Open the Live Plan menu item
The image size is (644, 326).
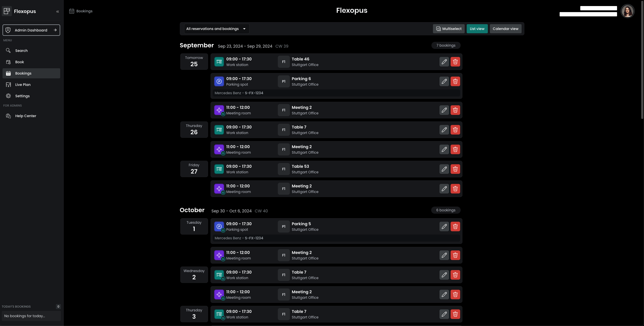(x=23, y=85)
